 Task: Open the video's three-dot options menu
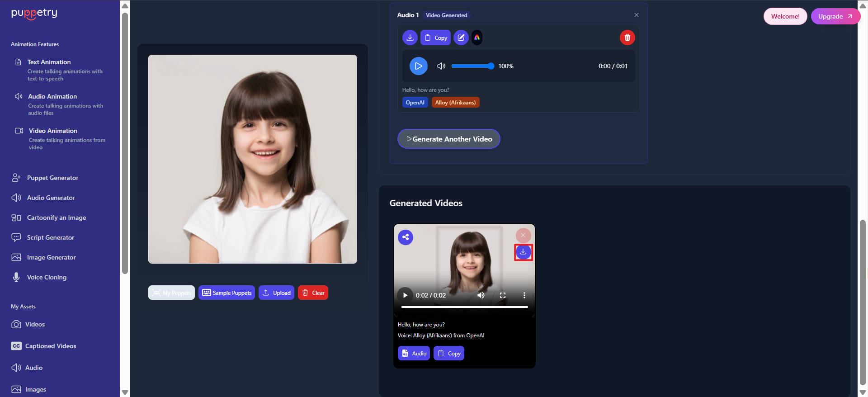click(x=524, y=295)
